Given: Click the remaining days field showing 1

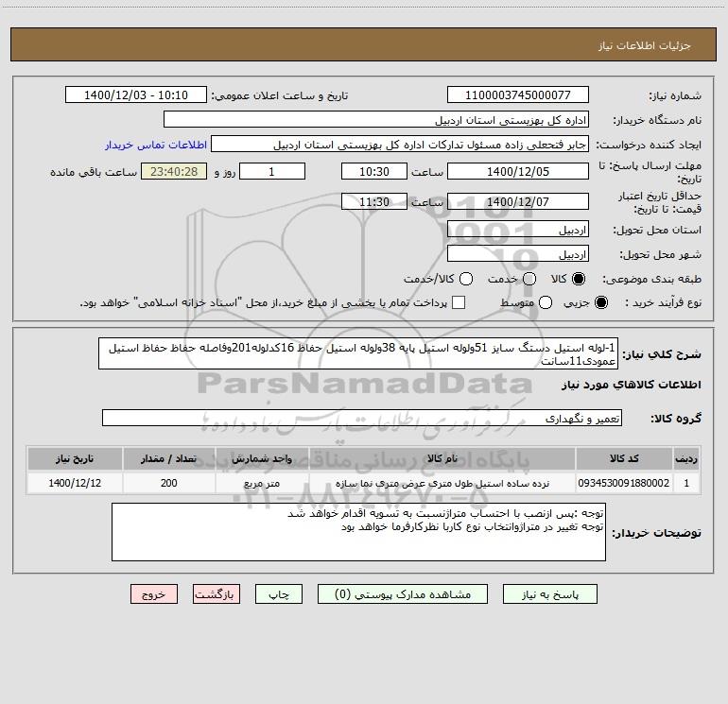Looking at the screenshot, I should click(x=272, y=171).
